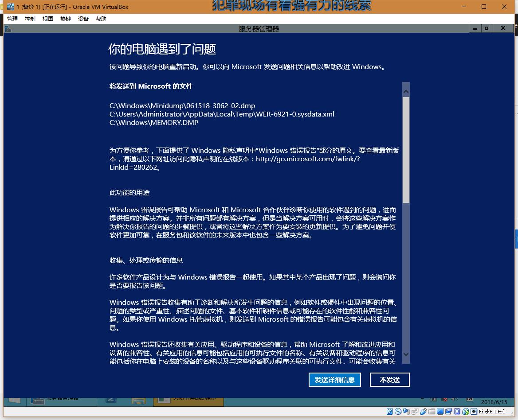Click the Right Ctrl host key label

point(492,412)
